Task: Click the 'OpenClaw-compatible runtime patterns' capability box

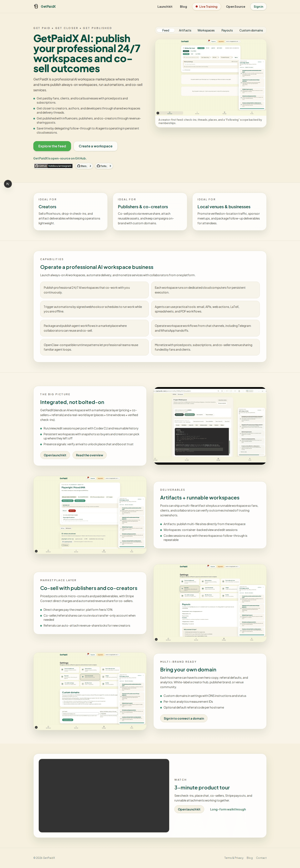Action: point(94,347)
